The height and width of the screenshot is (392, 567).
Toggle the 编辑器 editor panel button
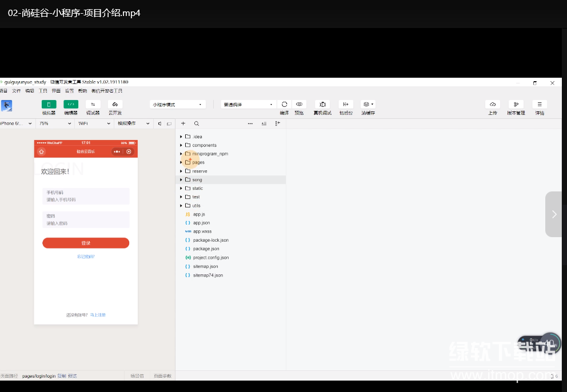pos(71,105)
